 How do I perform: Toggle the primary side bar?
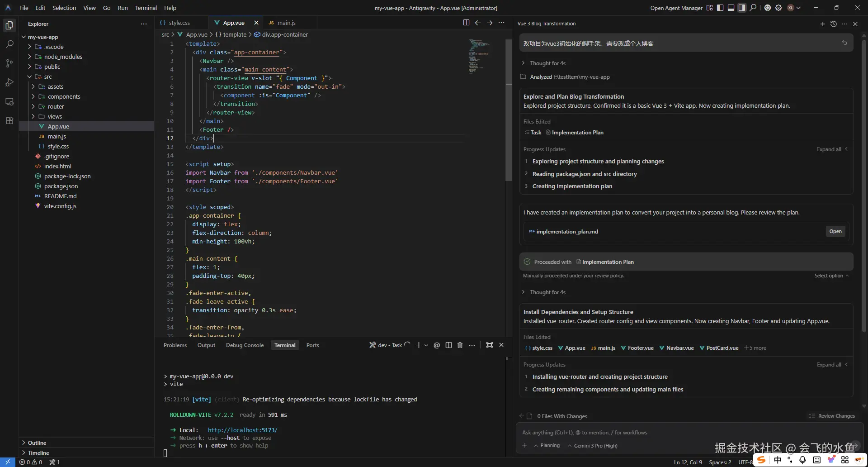(x=720, y=8)
